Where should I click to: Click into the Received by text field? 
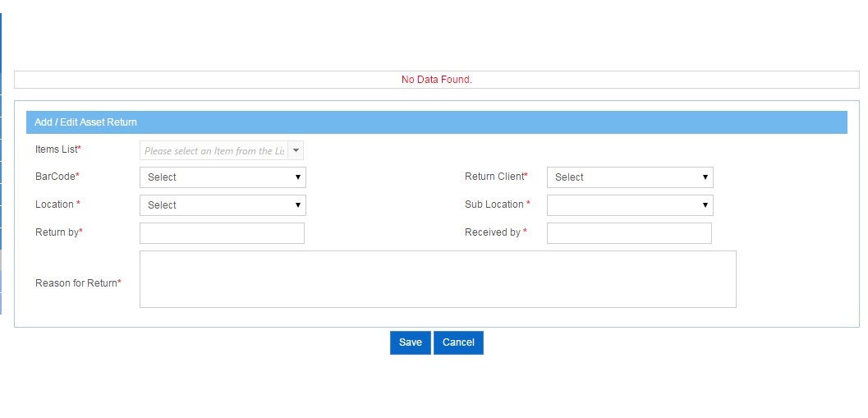point(629,233)
